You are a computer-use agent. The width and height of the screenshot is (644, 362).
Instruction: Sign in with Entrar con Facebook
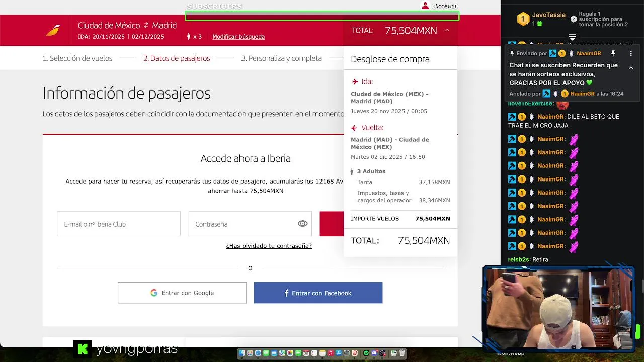[x=318, y=293]
